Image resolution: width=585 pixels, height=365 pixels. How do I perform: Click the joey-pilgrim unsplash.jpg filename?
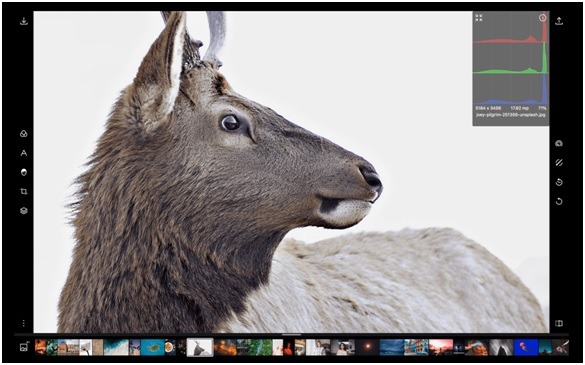coord(510,115)
